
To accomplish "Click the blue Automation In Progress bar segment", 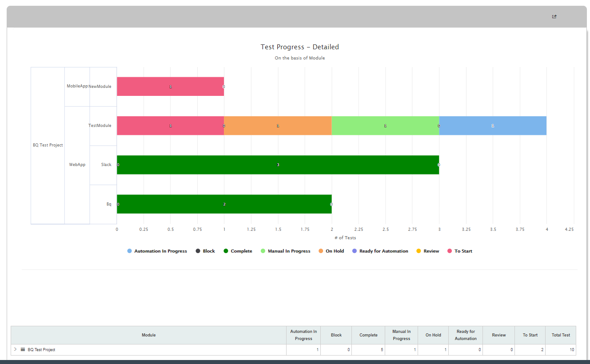I will (x=493, y=126).
